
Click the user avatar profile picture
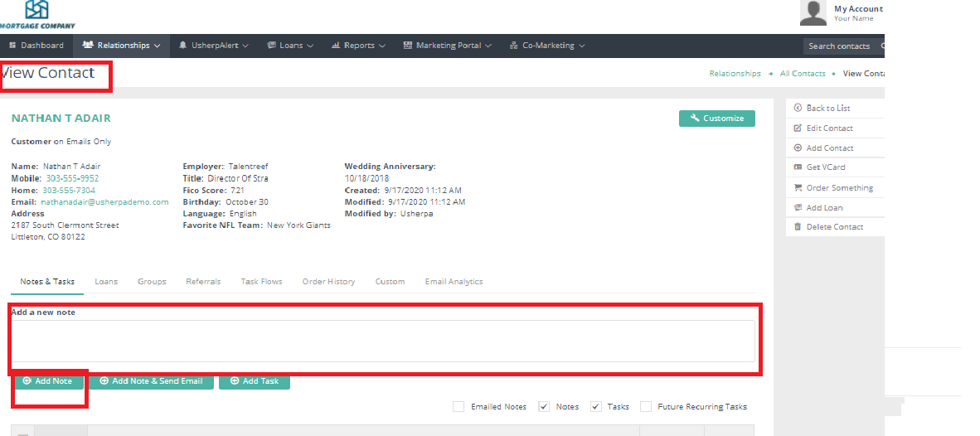pyautogui.click(x=813, y=12)
